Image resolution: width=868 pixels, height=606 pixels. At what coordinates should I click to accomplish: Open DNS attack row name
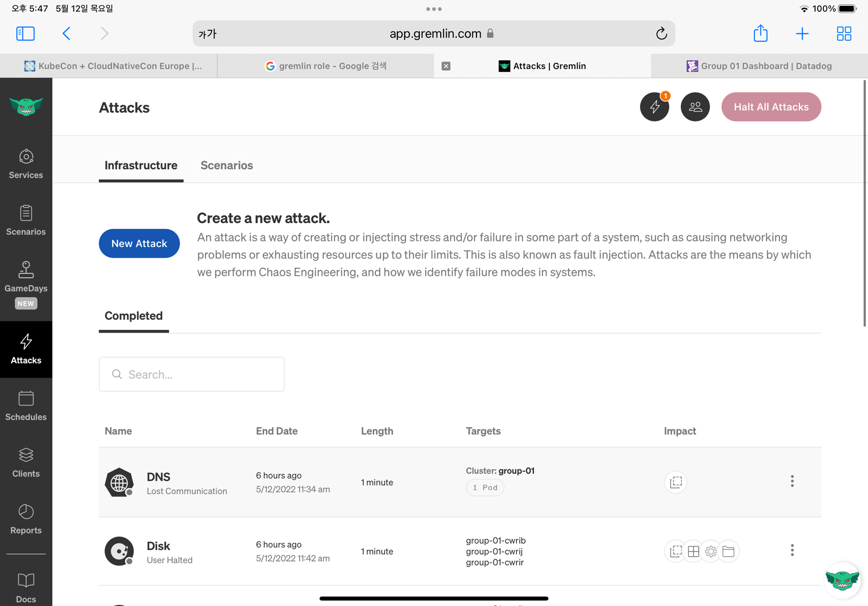click(x=158, y=477)
